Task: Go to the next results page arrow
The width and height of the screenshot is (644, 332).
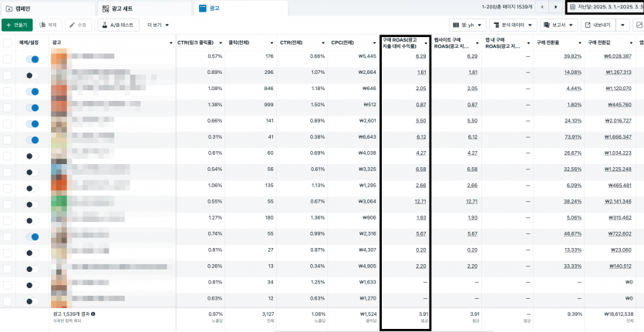Action: click(x=555, y=7)
